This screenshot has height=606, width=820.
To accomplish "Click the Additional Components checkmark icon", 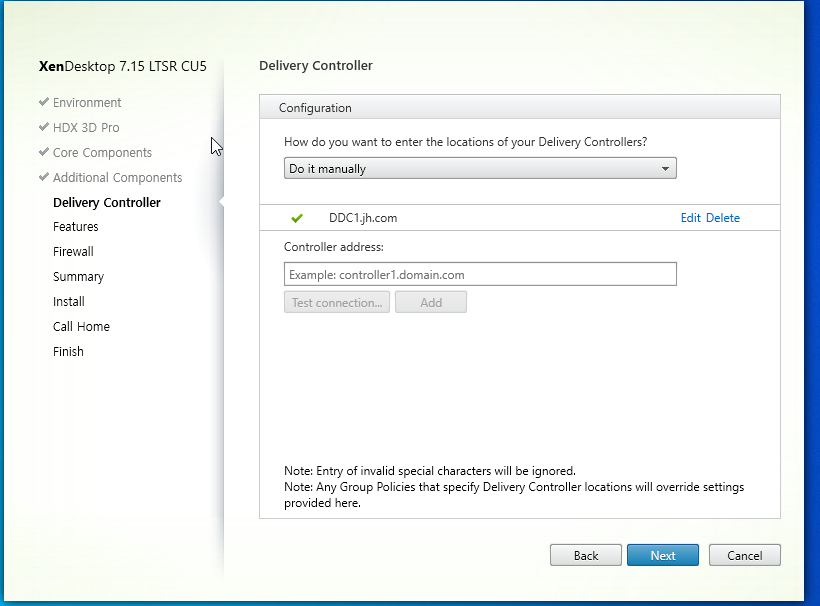I will coord(44,177).
